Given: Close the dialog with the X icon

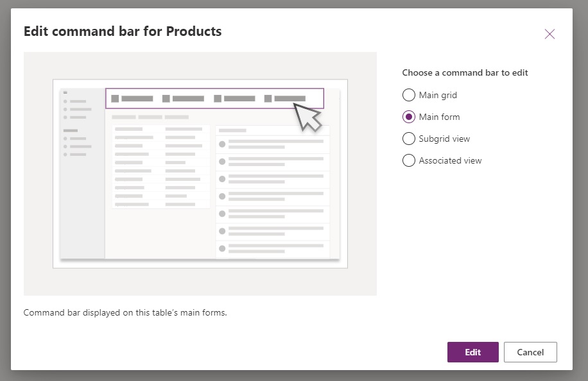Looking at the screenshot, I should click(549, 34).
